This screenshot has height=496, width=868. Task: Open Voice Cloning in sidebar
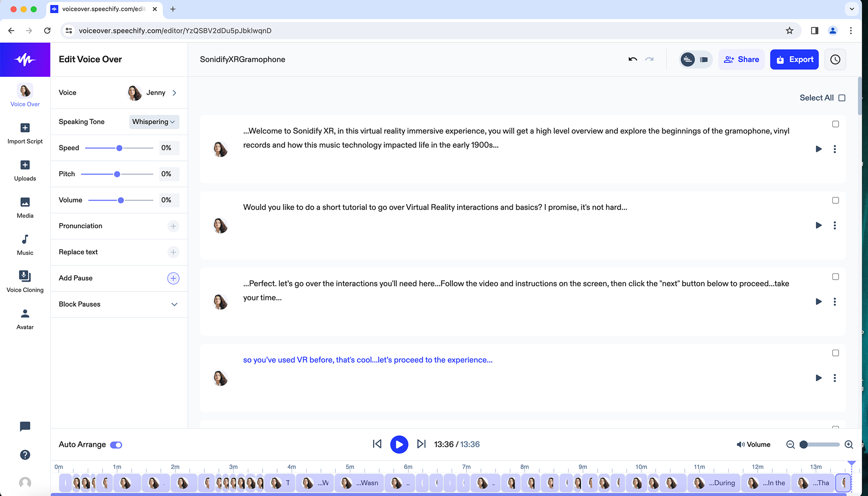pos(25,282)
